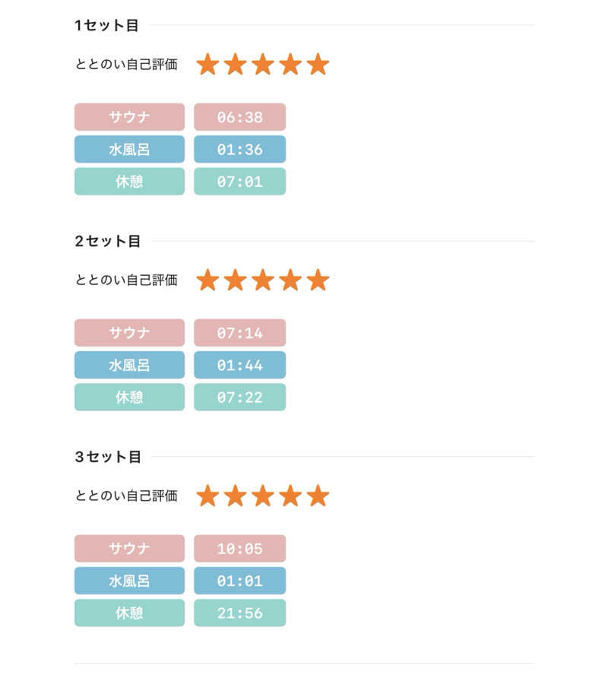Click the fifth star in set 3 rating
Image resolution: width=608 pixels, height=700 pixels.
(318, 496)
